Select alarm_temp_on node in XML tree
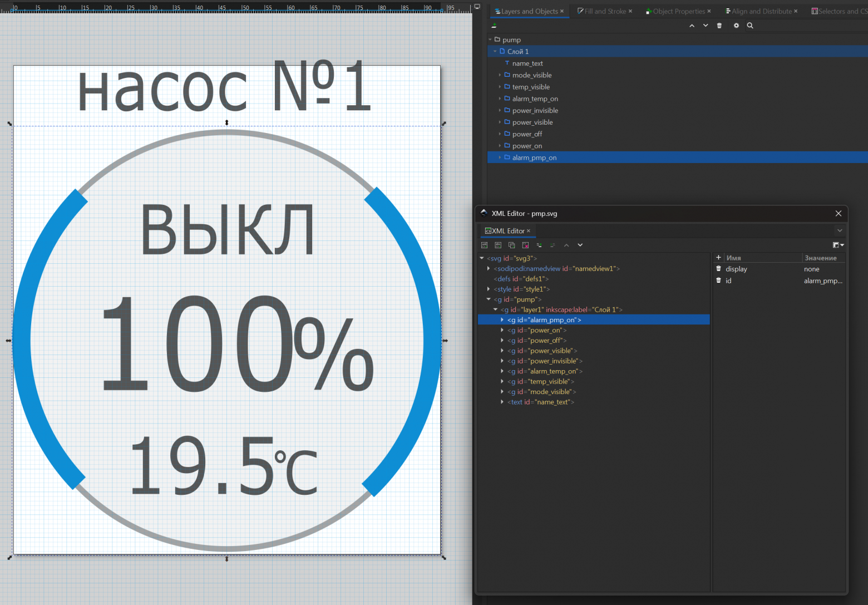The width and height of the screenshot is (868, 605). (x=545, y=371)
